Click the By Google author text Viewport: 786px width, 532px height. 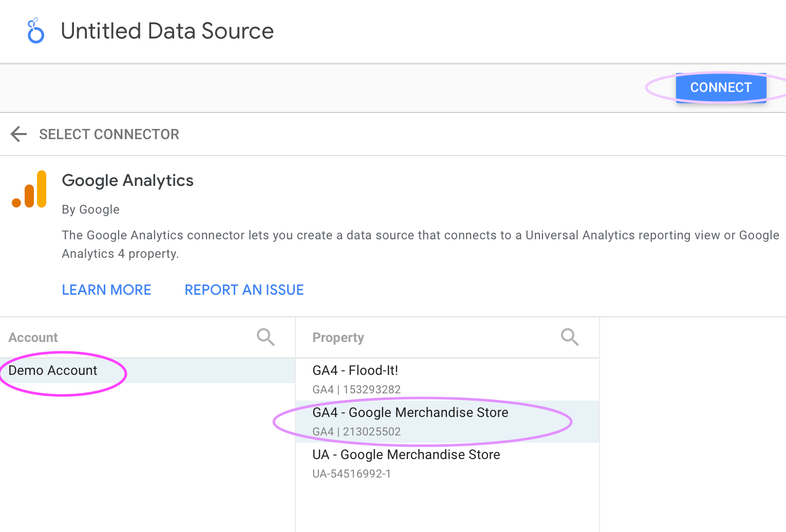pos(90,210)
